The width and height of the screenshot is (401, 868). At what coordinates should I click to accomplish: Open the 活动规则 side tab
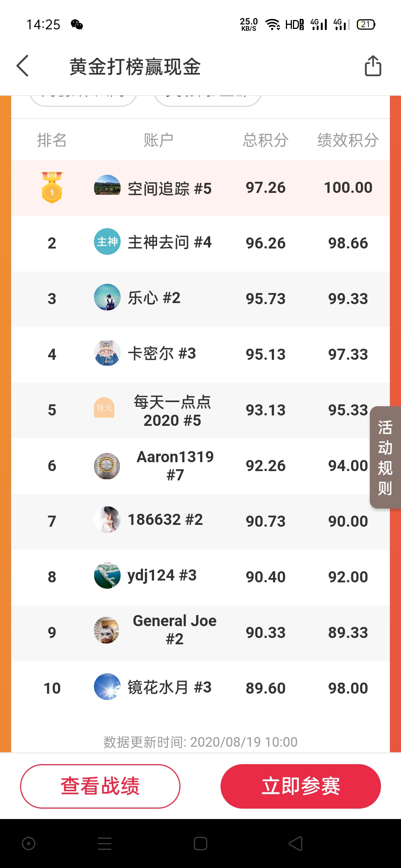tap(385, 457)
